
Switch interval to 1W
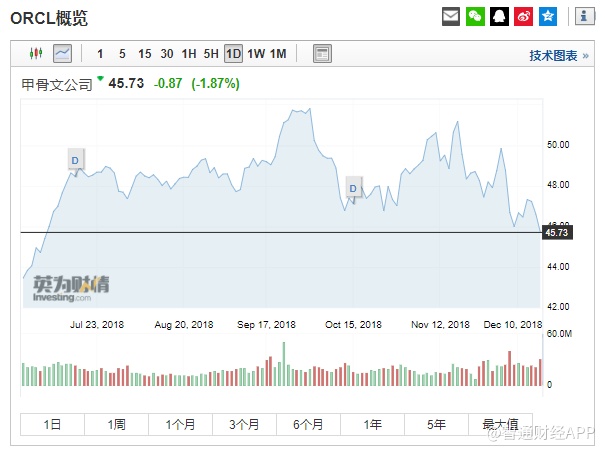click(x=256, y=54)
